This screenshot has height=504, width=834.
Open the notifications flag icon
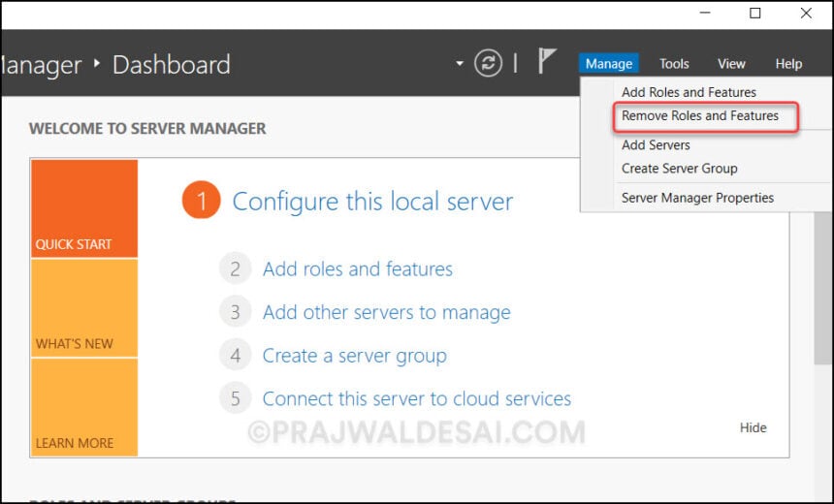[x=547, y=61]
